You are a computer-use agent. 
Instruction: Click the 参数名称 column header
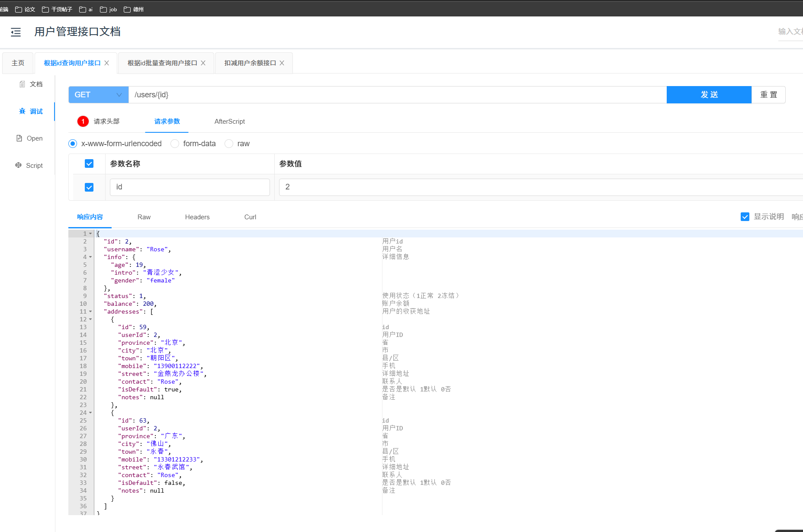pos(125,164)
